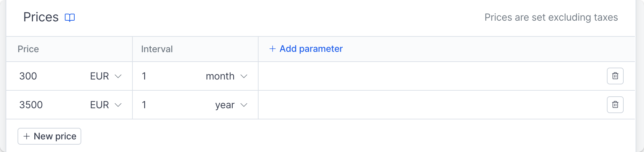644x152 pixels.
Task: Expand the year interval unit dropdown
Action: 231,105
